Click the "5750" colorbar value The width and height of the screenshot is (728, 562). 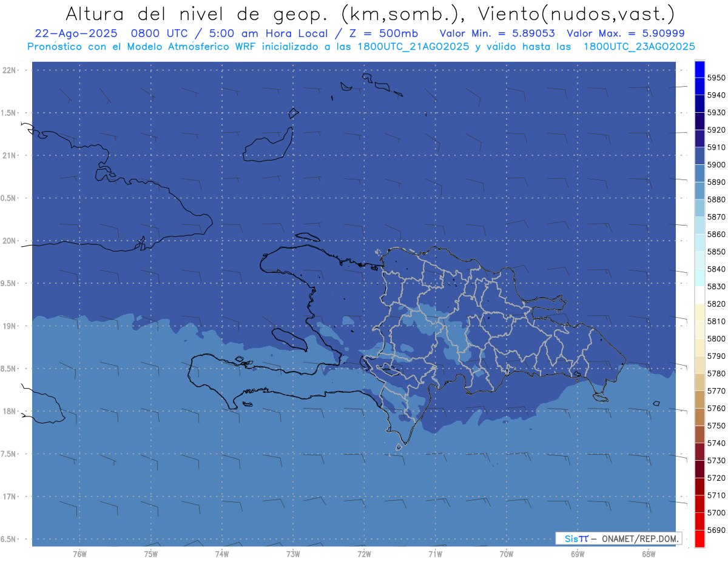coord(716,426)
